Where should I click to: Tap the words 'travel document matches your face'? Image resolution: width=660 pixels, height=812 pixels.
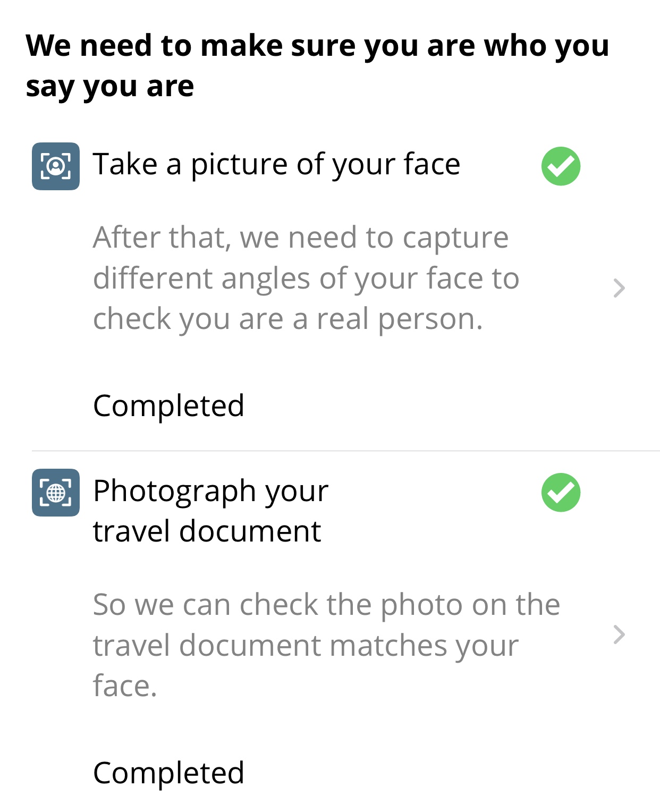306,666
